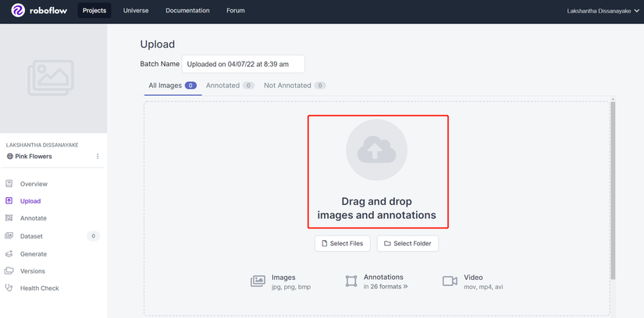Click the Dataset sidebar icon
The image size is (644, 318).
point(9,236)
